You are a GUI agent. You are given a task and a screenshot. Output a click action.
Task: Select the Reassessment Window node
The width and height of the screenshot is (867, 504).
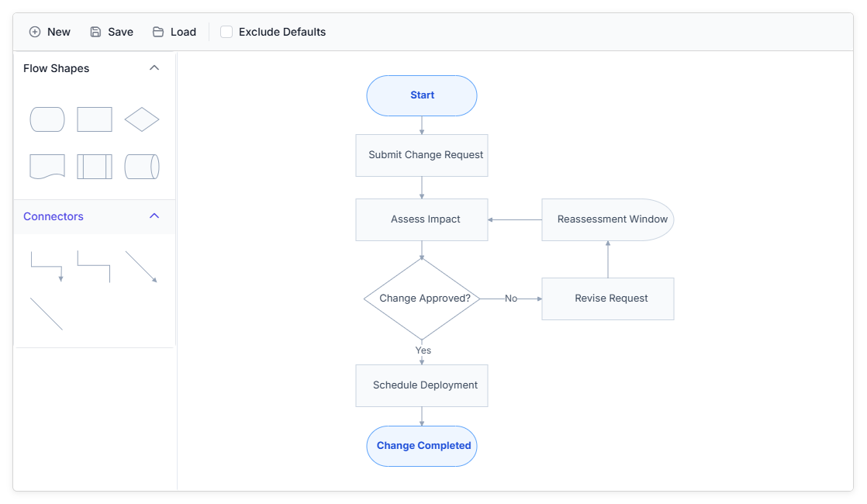608,220
